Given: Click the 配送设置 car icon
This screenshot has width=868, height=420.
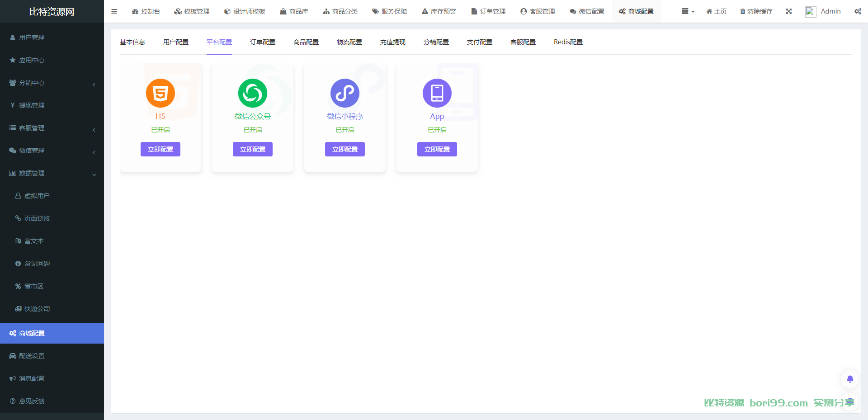Looking at the screenshot, I should tap(13, 356).
